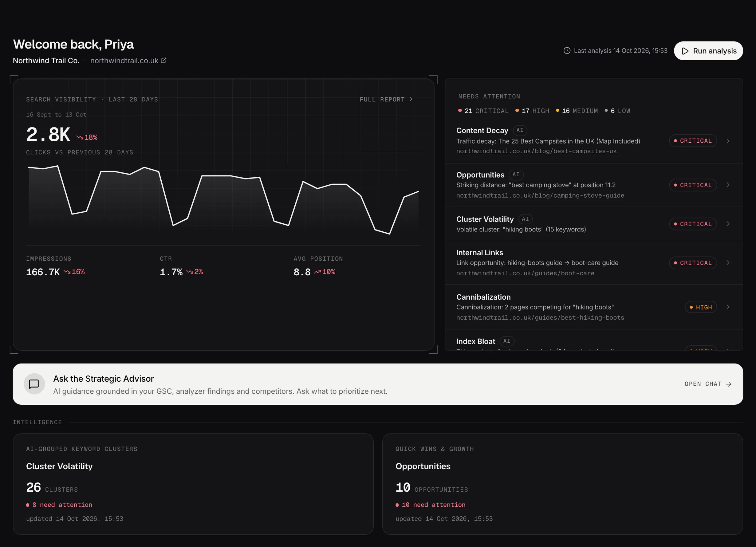Click the downward trend icon next to 18%
Screen dimensions: 756x547
click(79, 137)
